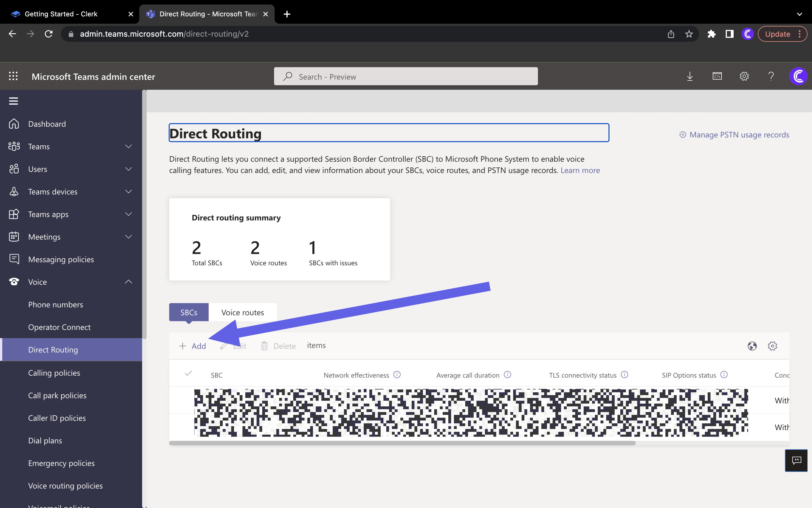Screen dimensions: 812x508
Task: Click Add to create an SBC
Action: point(193,346)
